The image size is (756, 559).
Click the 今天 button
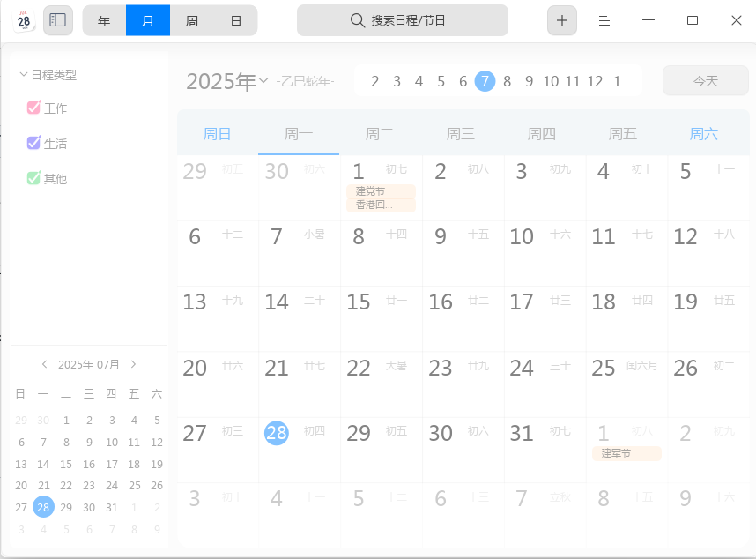tap(706, 80)
